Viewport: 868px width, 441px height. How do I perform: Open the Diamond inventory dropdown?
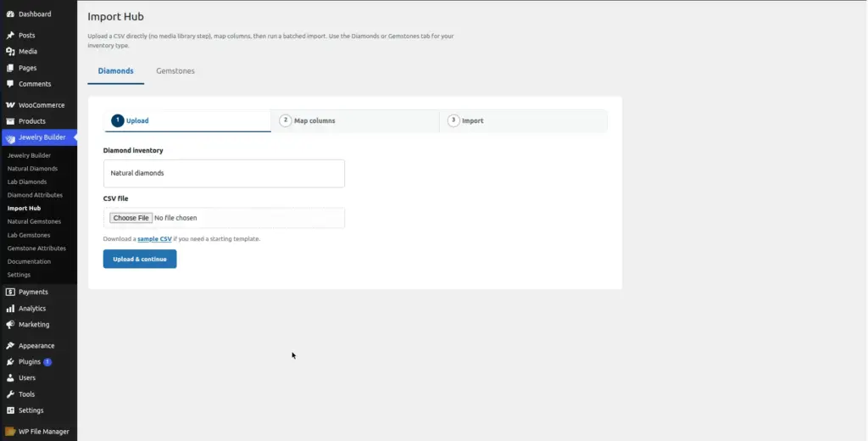224,173
